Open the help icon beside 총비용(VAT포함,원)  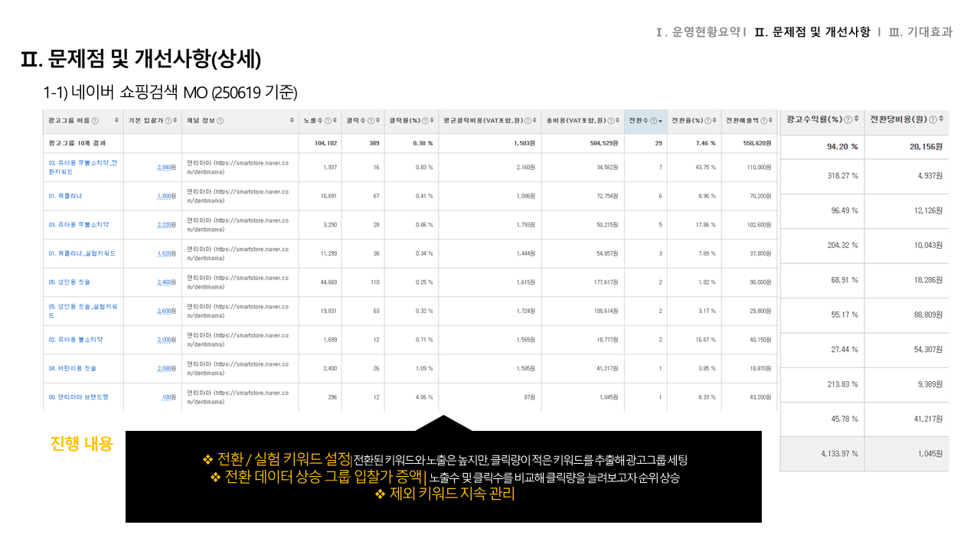(610, 120)
